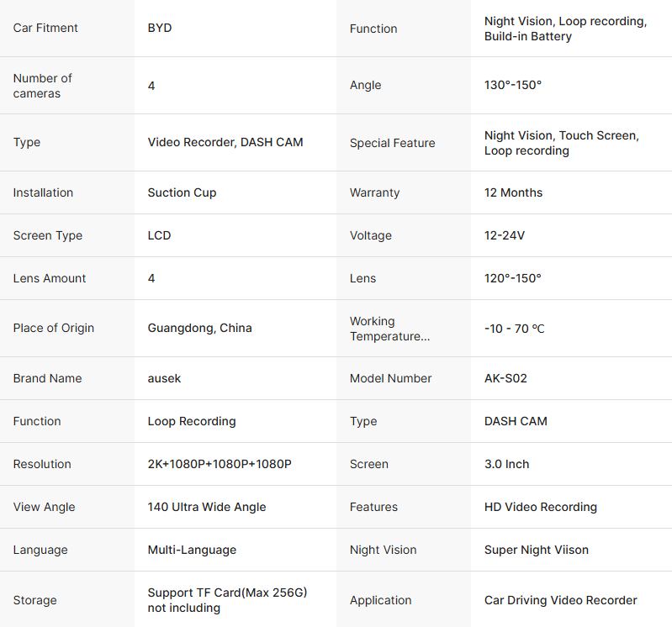This screenshot has width=672, height=627.
Task: Click the "12-24V" voltage value
Action: [505, 235]
